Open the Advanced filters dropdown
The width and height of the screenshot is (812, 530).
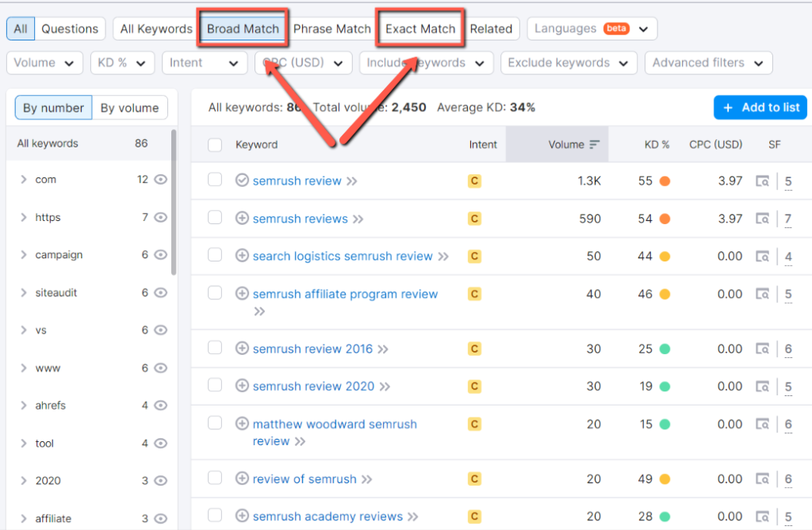point(708,63)
